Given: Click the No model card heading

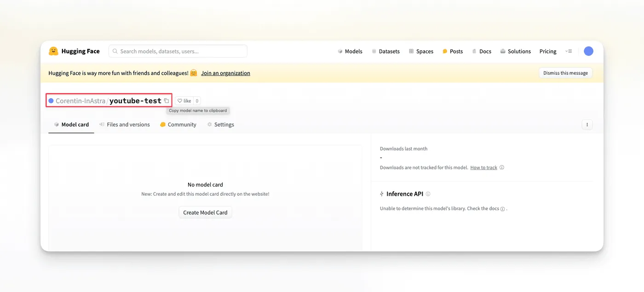Looking at the screenshot, I should coord(205,185).
